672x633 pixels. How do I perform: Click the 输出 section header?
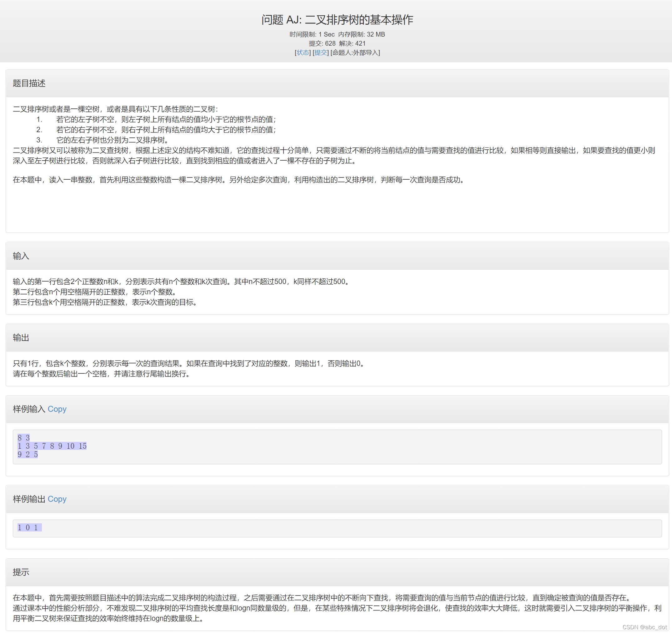pos(21,338)
